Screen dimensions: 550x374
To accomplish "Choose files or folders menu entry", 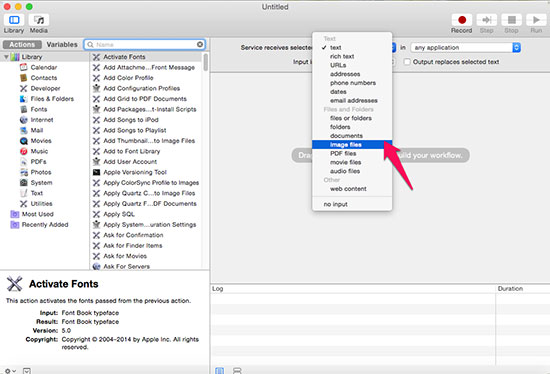I will point(352,118).
